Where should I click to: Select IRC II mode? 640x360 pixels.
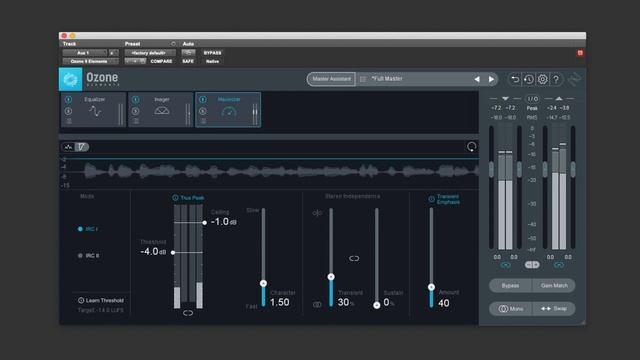[88, 256]
